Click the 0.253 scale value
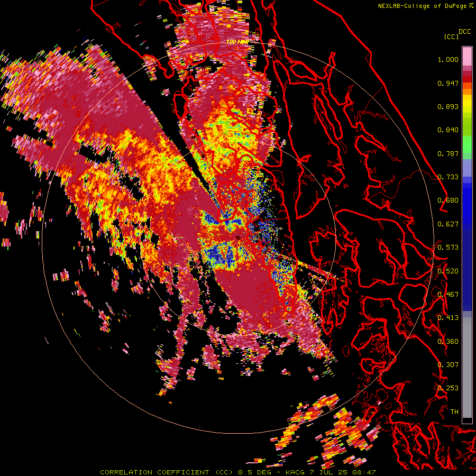This screenshot has height=476, width=476. coord(448,388)
